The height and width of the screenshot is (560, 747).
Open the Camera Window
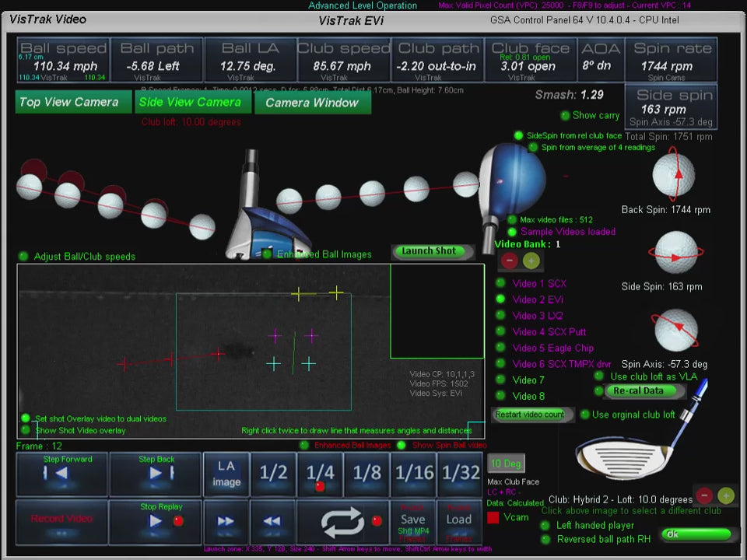[313, 103]
